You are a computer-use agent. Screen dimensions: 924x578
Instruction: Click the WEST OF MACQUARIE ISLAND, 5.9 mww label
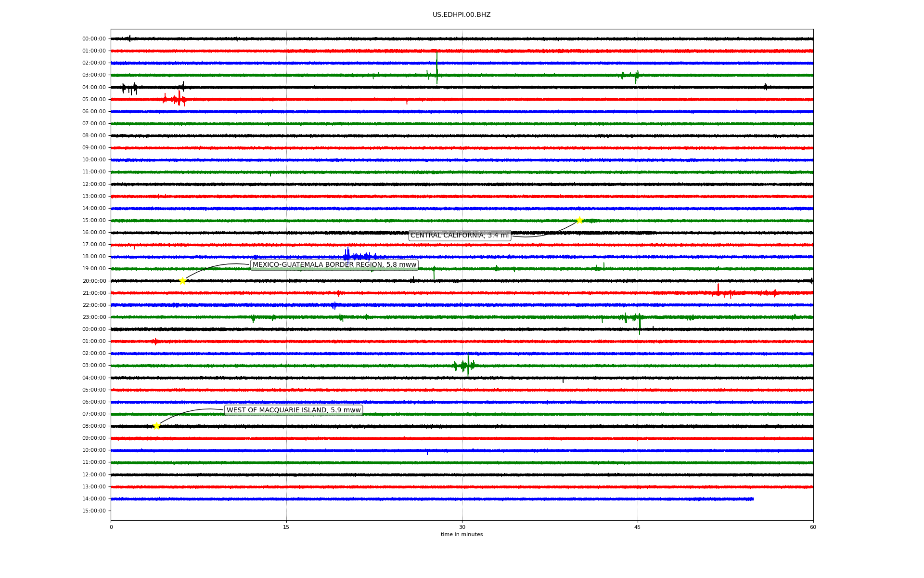point(294,410)
